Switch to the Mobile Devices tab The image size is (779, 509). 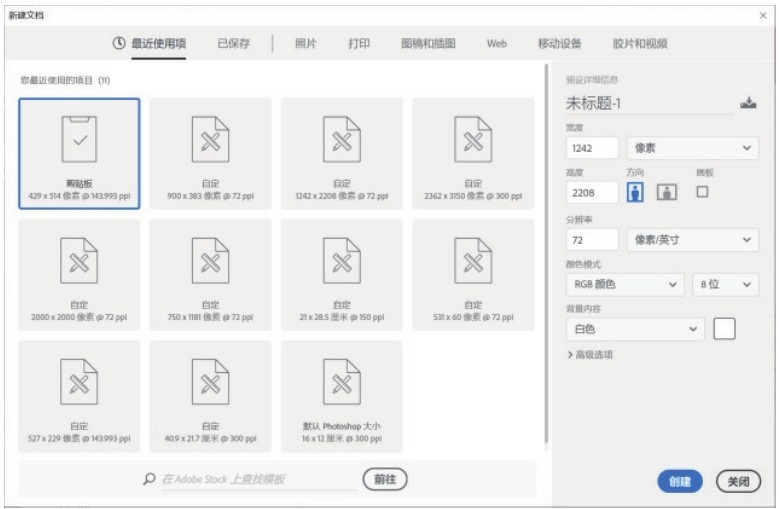click(559, 44)
